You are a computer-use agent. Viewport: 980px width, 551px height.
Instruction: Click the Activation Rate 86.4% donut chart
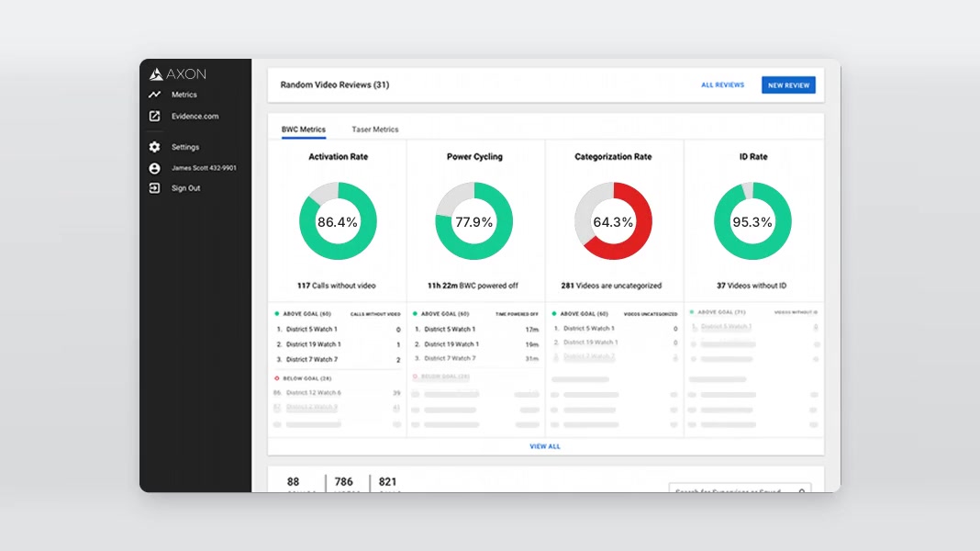[338, 220]
